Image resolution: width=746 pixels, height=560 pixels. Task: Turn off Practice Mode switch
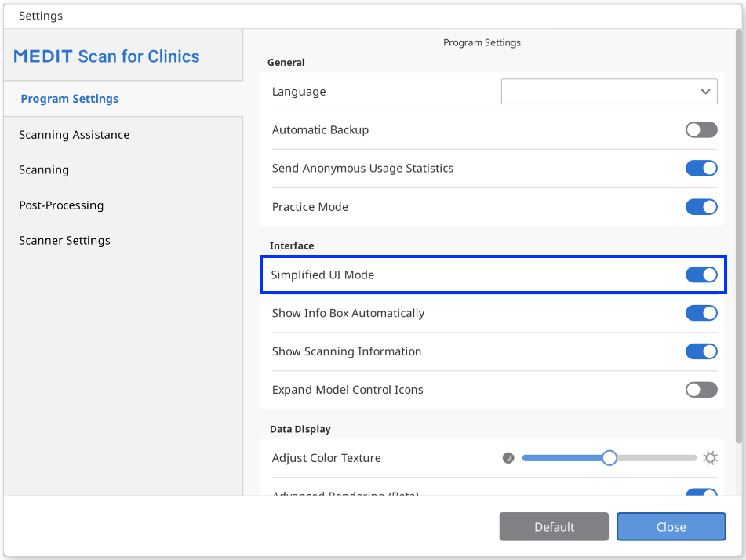pos(701,207)
